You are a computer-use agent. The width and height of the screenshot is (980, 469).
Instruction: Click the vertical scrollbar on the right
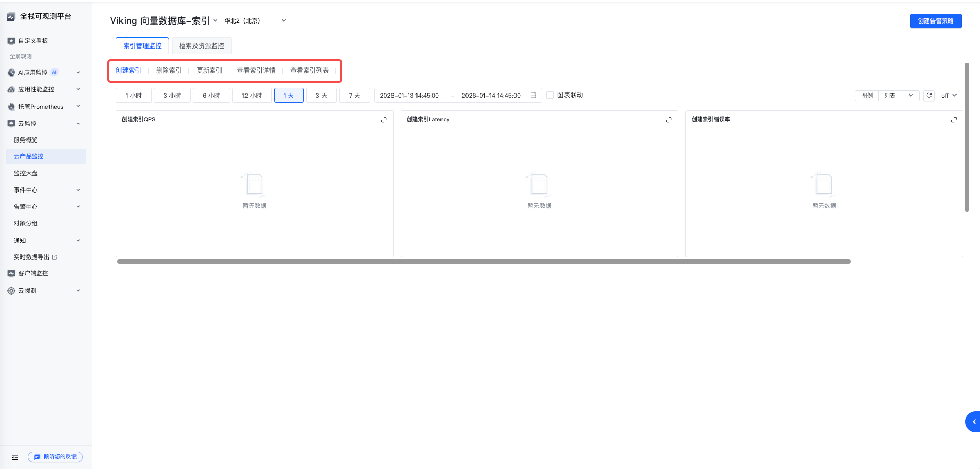click(967, 137)
